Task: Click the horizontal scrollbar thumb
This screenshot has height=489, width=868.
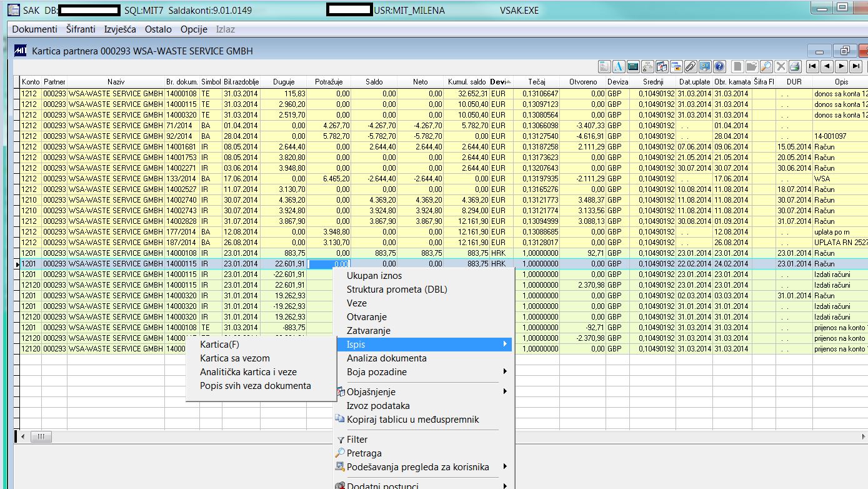Action: pos(41,436)
